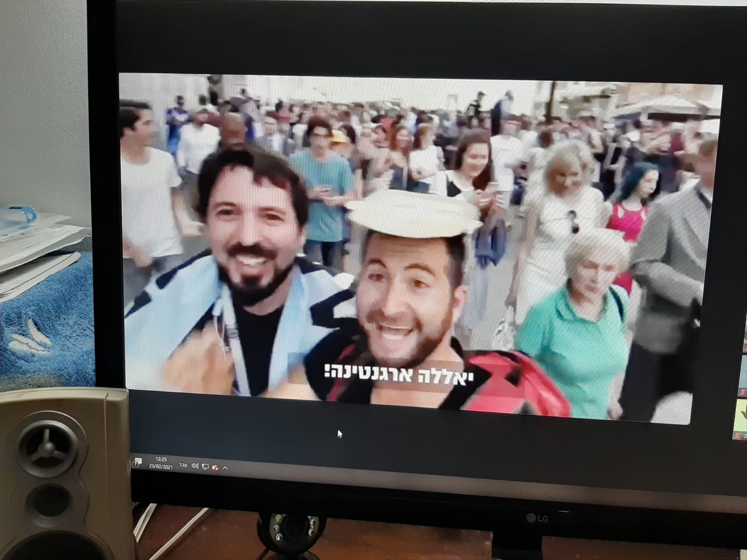The height and width of the screenshot is (560, 747).
Task: Open the volume speaker icon
Action: point(194,466)
